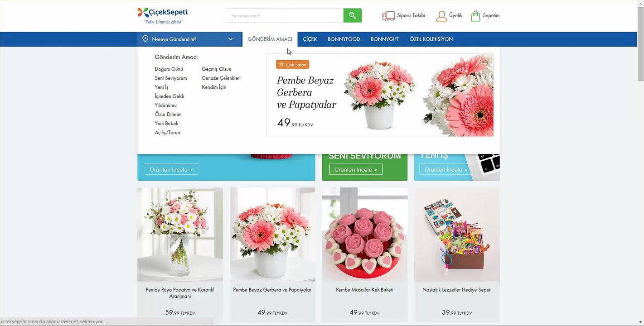Viewport: 644px width, 326px height.
Task: Click Nostaljik Lezzetler Hediye Sepeti title
Action: 457,290
